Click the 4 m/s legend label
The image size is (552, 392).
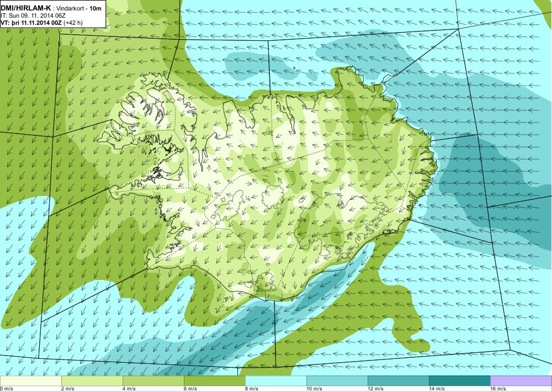[129, 389]
